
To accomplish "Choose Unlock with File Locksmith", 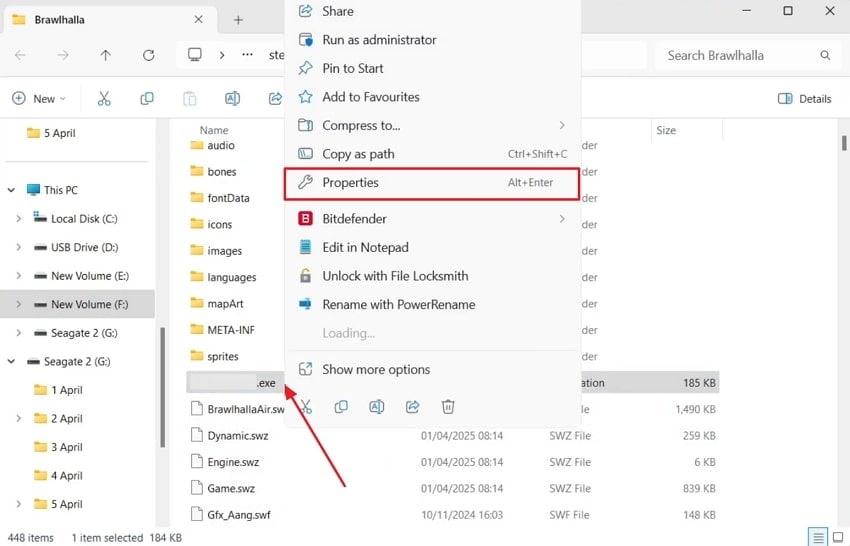I will pyautogui.click(x=433, y=276).
